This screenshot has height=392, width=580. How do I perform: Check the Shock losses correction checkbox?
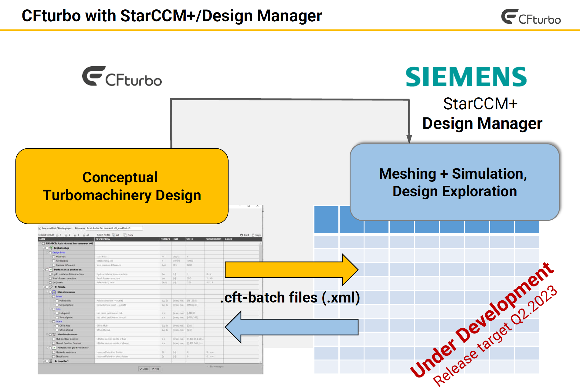pos(50,278)
